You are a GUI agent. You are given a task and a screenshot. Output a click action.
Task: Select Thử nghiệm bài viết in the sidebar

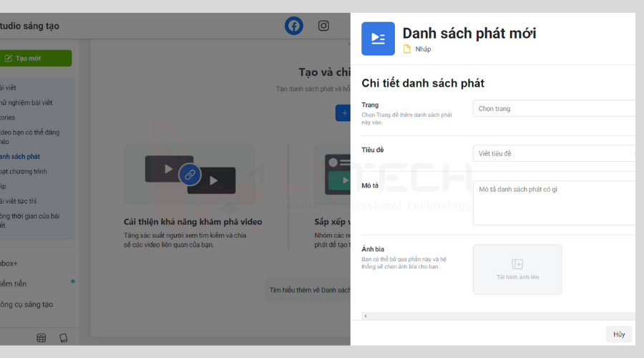coord(26,102)
